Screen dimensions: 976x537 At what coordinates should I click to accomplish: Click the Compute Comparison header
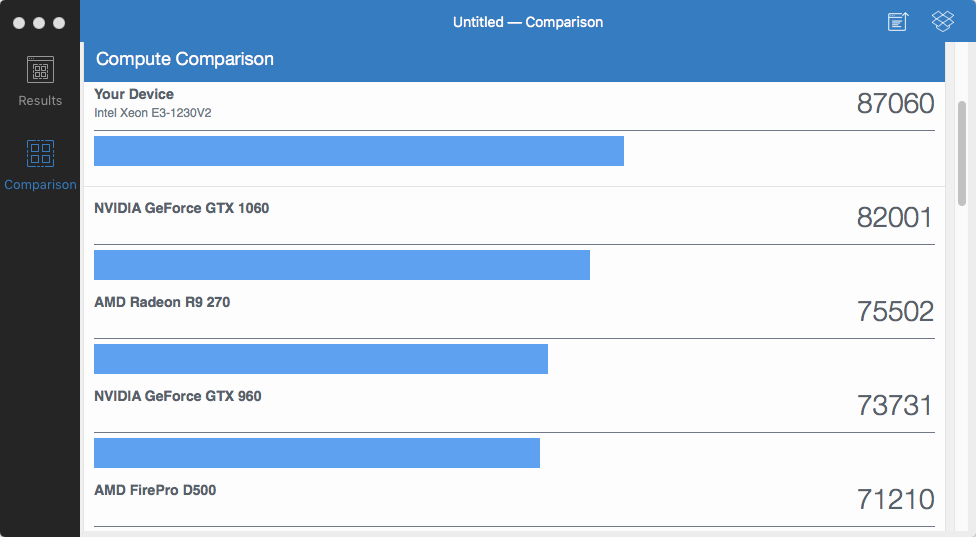[185, 59]
